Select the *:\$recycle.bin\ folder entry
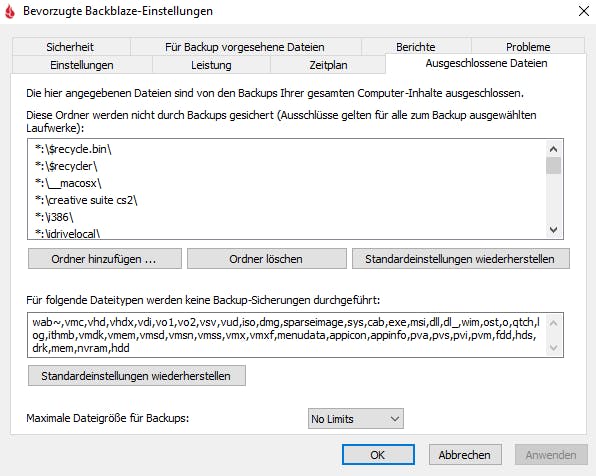 tap(73, 149)
